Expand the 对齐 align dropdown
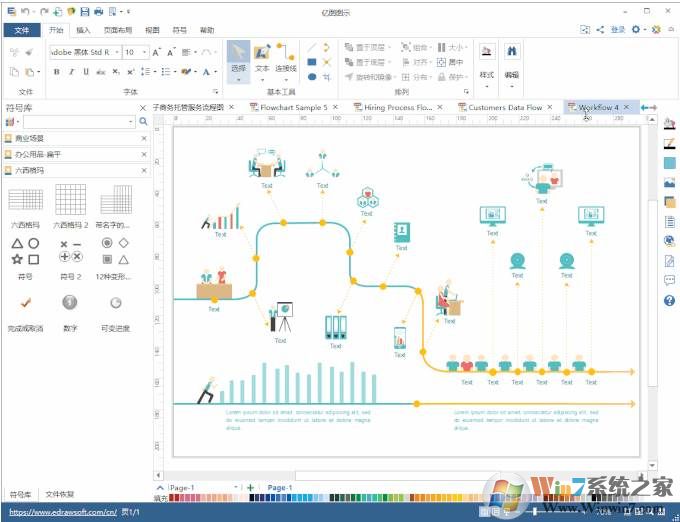 [x=430, y=62]
